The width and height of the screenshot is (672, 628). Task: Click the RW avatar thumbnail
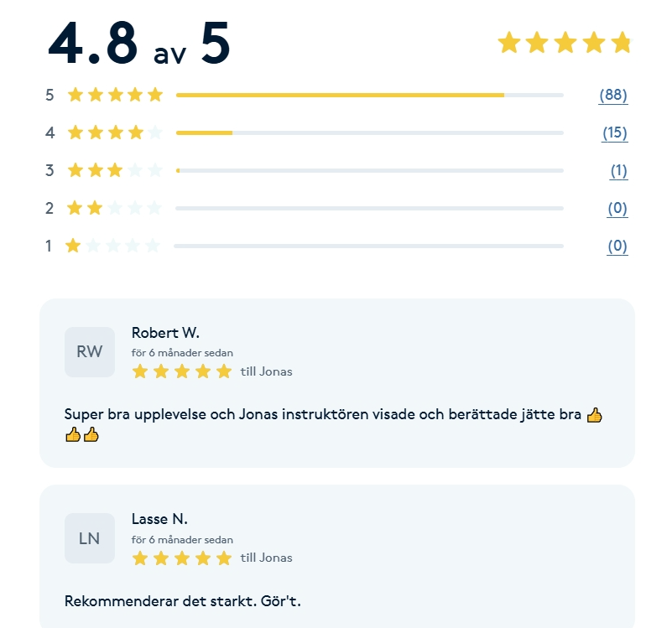[x=90, y=351]
